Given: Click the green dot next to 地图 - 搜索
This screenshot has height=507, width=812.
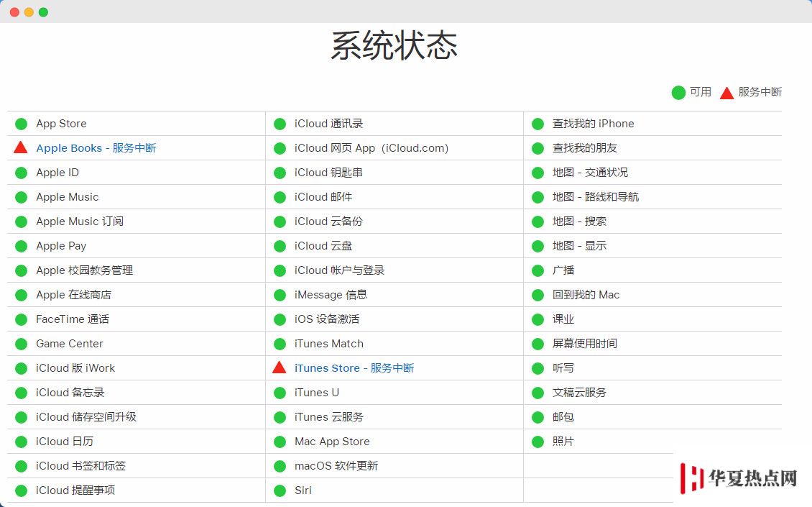Looking at the screenshot, I should (538, 222).
